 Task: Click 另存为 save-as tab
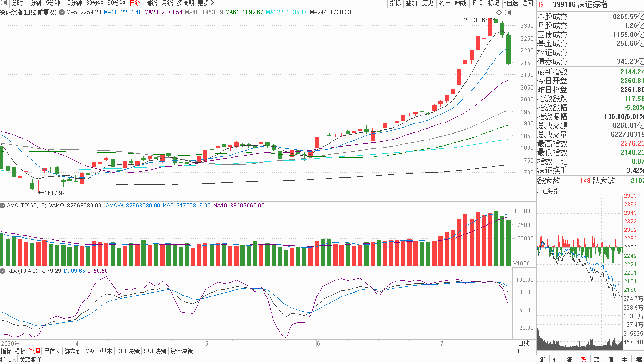click(52, 351)
